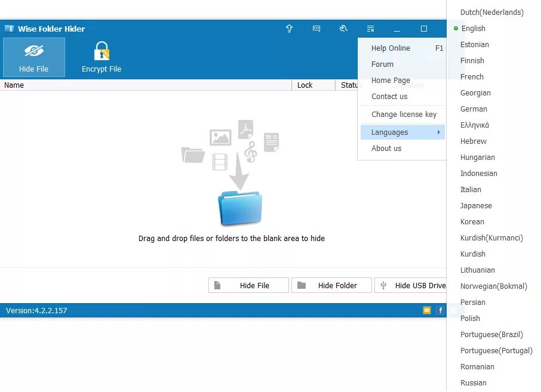The image size is (541, 392).
Task: Select Change license key
Action: (x=402, y=114)
